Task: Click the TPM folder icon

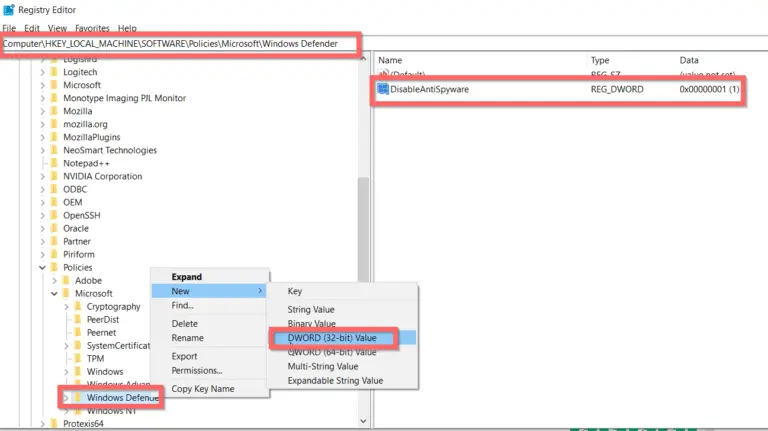Action: tap(78, 359)
